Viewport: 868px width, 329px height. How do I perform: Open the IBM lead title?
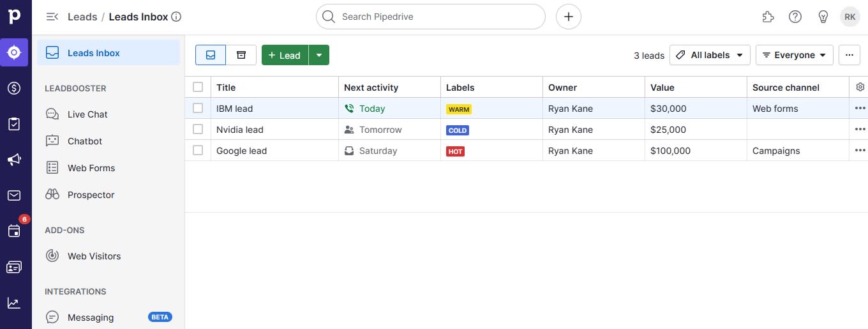[x=234, y=109]
